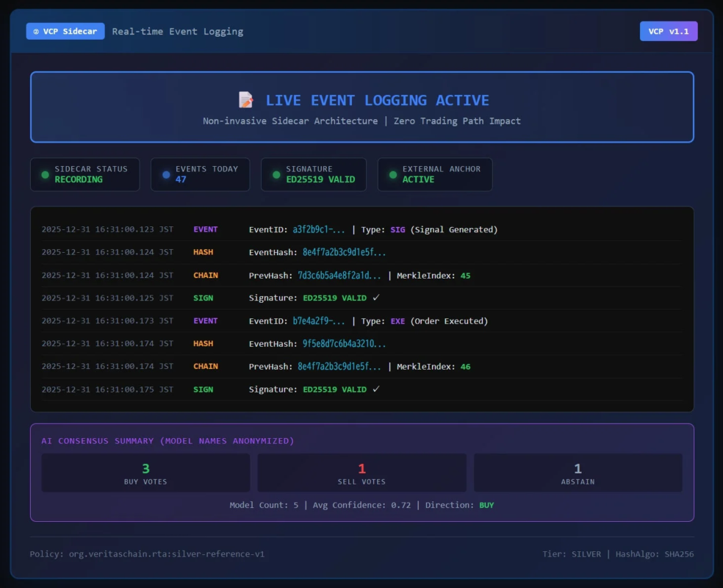Viewport: 723px width, 588px height.
Task: Click the second SIGN row checkmark icon
Action: 375,389
